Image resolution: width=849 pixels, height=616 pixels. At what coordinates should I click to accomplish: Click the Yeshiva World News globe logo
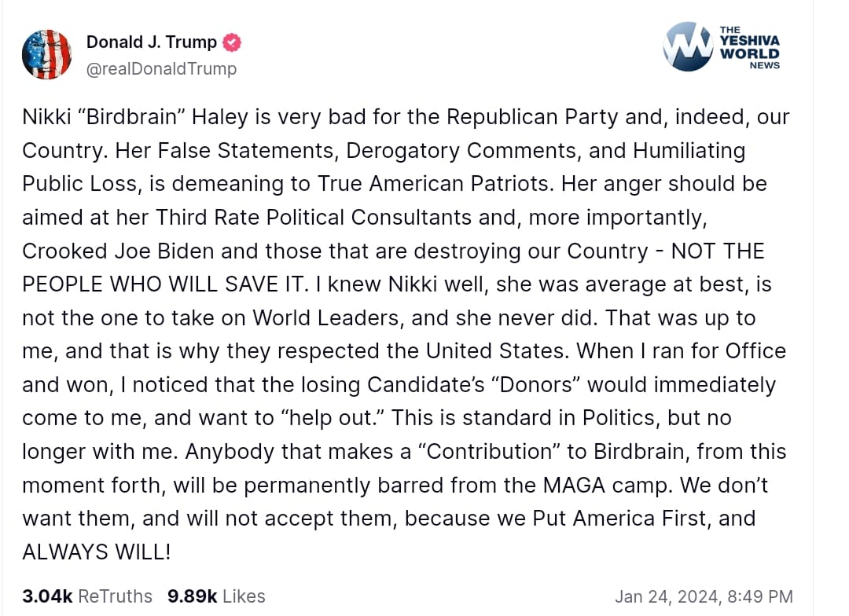point(686,46)
